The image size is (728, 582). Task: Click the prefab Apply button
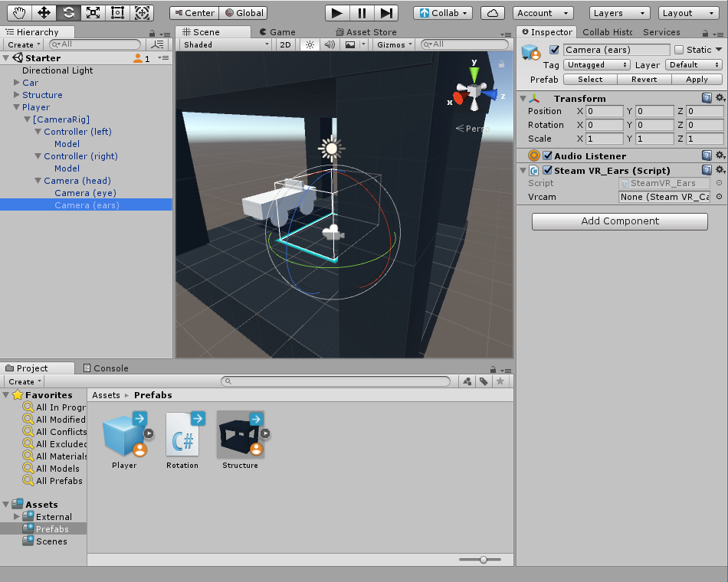[x=697, y=80]
